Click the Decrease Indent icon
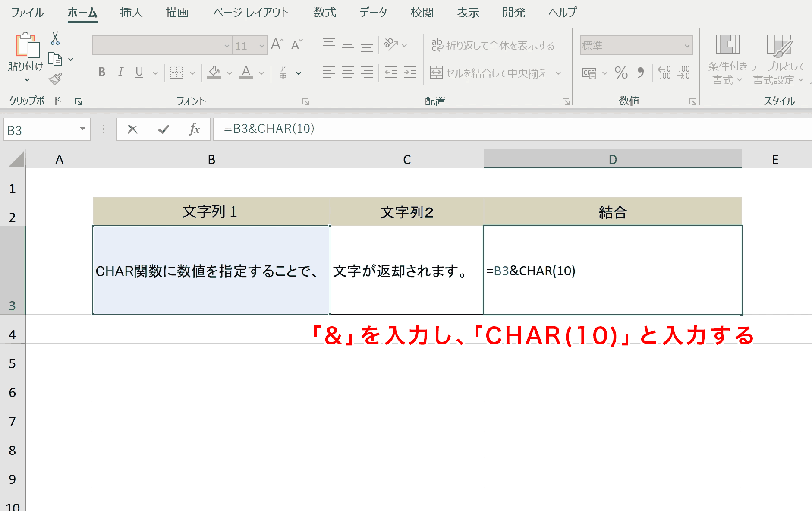Screen dimensions: 812x511 click(391, 72)
